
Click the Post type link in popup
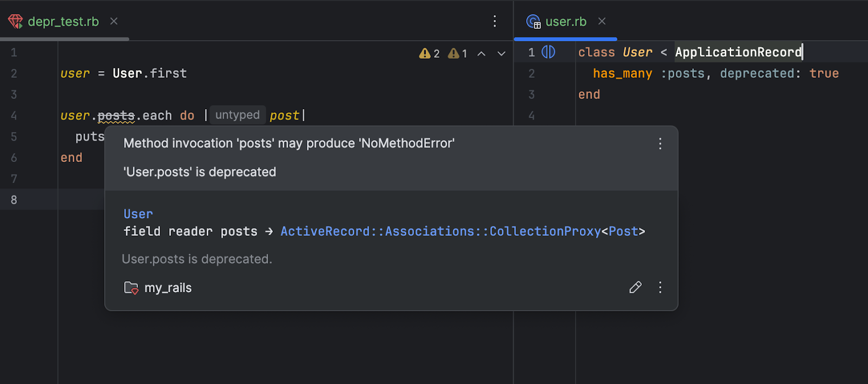623,231
